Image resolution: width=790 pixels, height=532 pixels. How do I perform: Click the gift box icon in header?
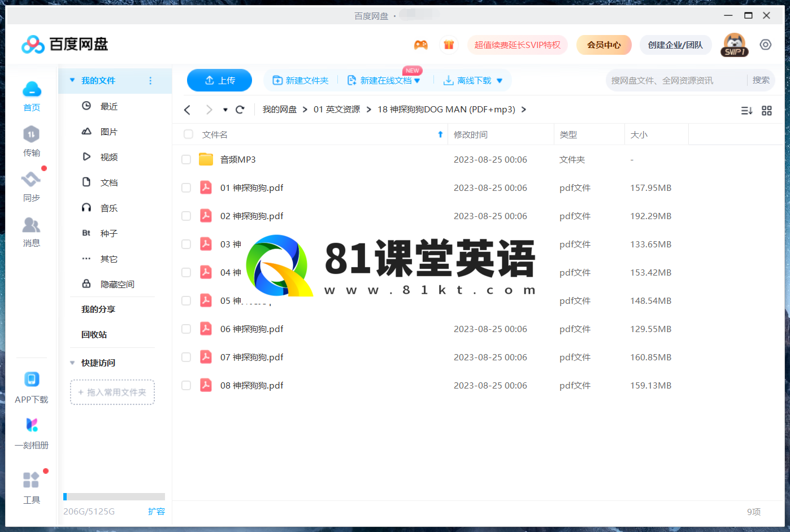(x=449, y=45)
